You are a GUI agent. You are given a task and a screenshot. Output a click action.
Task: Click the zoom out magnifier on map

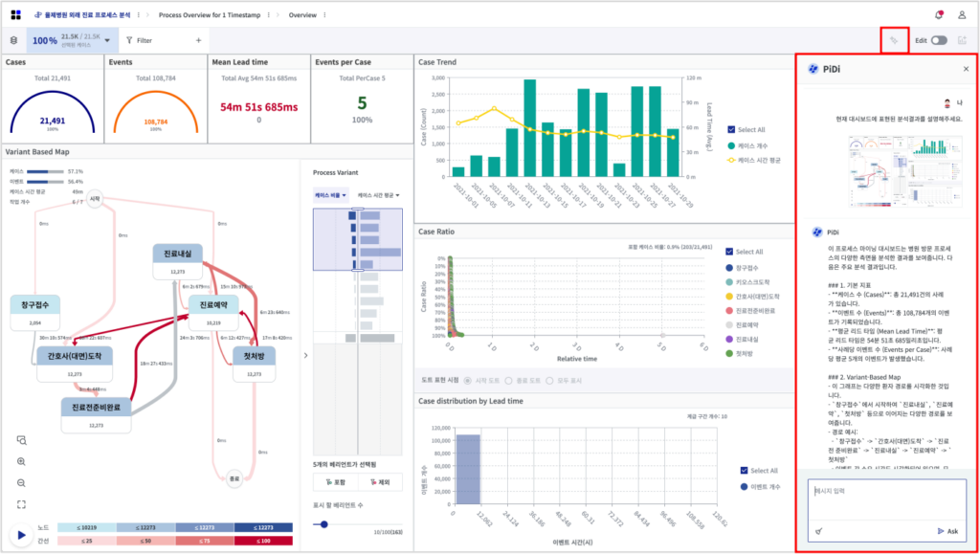click(x=21, y=483)
